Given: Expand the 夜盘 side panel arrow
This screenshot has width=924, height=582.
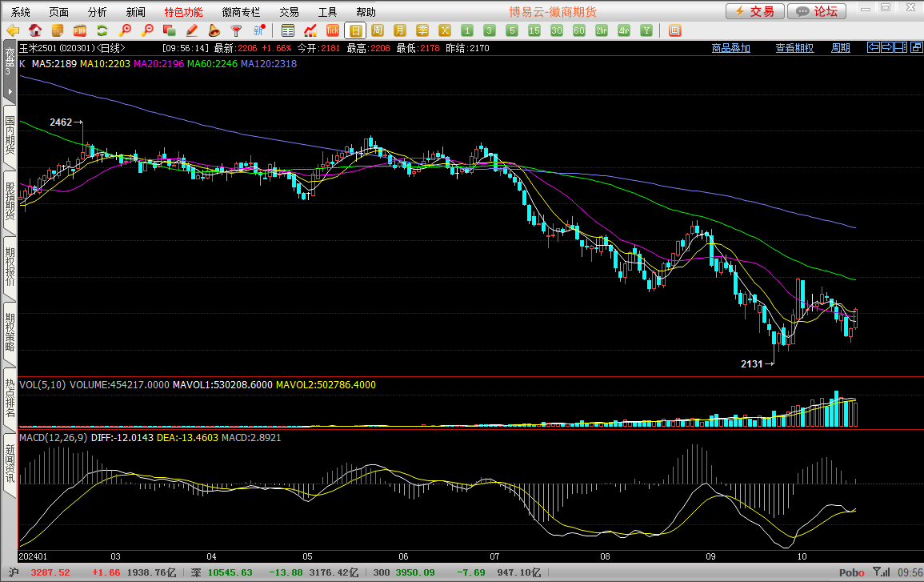Looking at the screenshot, I should 10,92.
